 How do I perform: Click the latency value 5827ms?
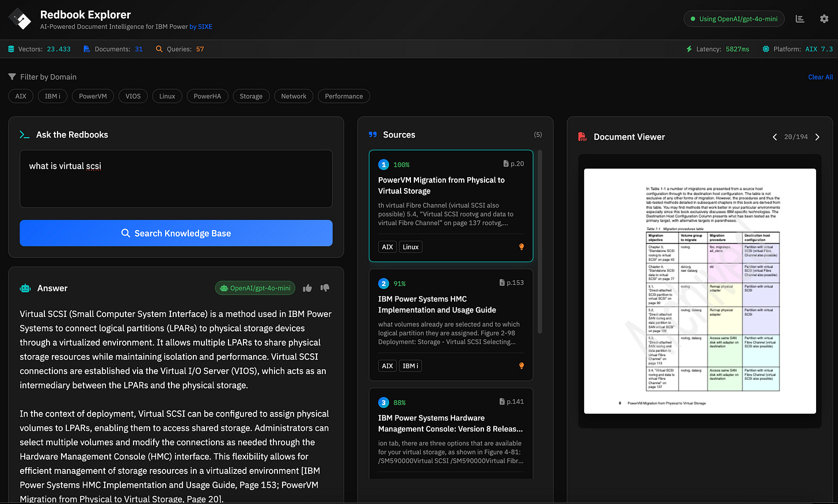pos(737,49)
